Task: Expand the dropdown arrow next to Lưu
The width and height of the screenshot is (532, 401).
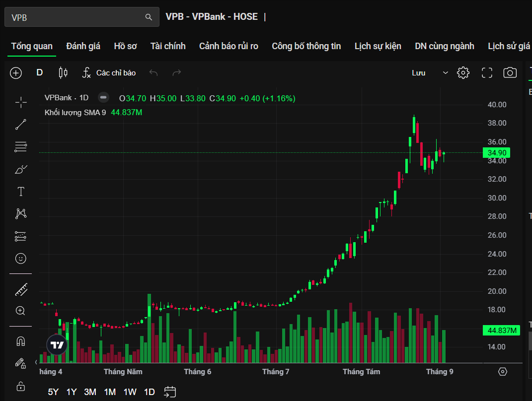Action: click(x=446, y=73)
